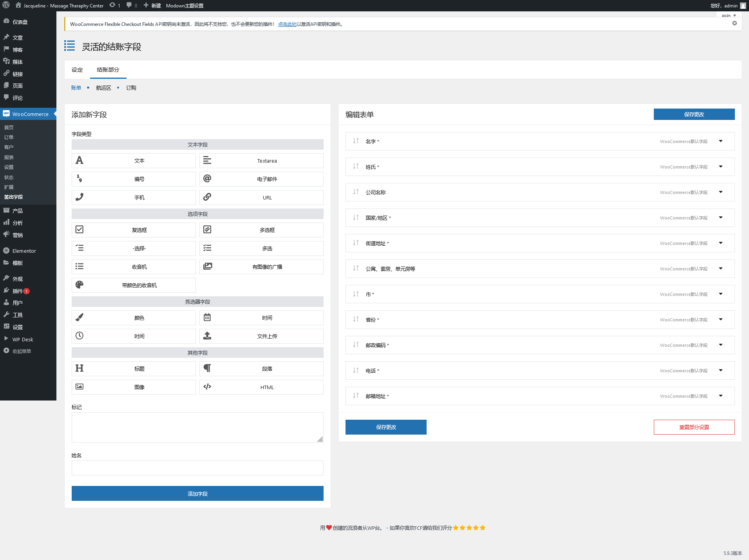Choose the 文件上传 file upload icon
This screenshot has width=749, height=560.
click(x=207, y=336)
